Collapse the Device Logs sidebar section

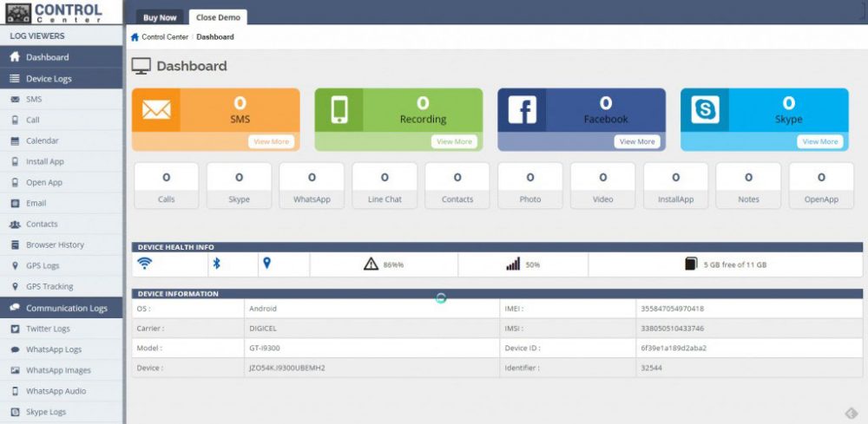pos(49,79)
